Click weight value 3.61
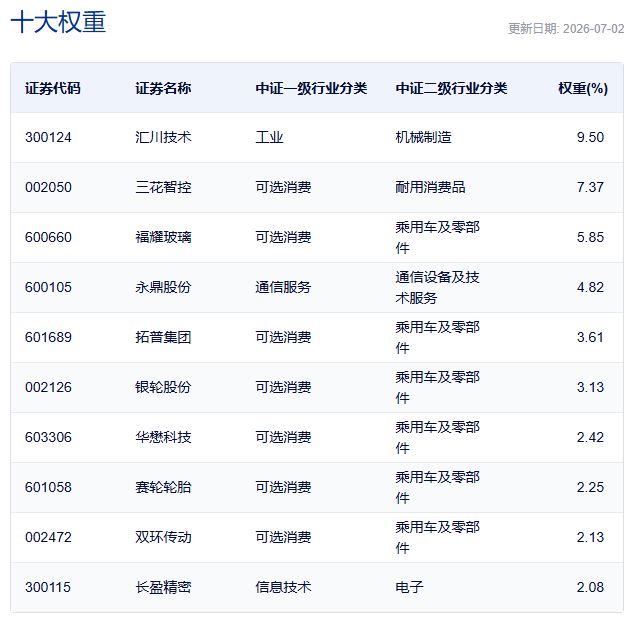 point(590,337)
